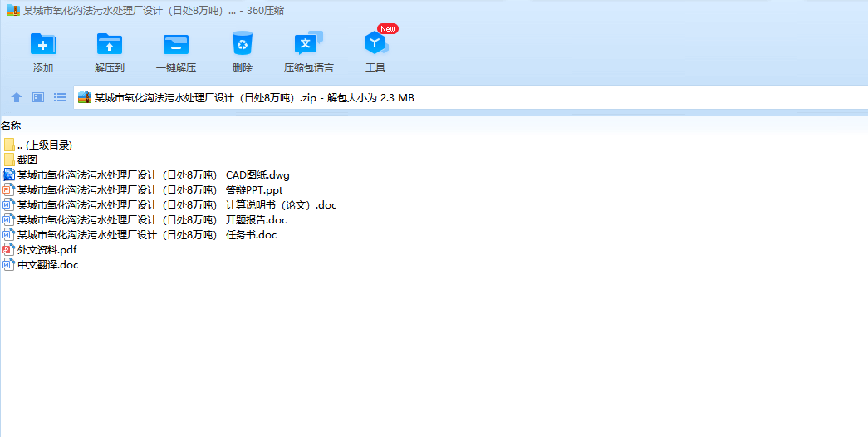The image size is (868, 437).
Task: Click the PDF icon of 外文资料.pdf
Action: tap(9, 250)
